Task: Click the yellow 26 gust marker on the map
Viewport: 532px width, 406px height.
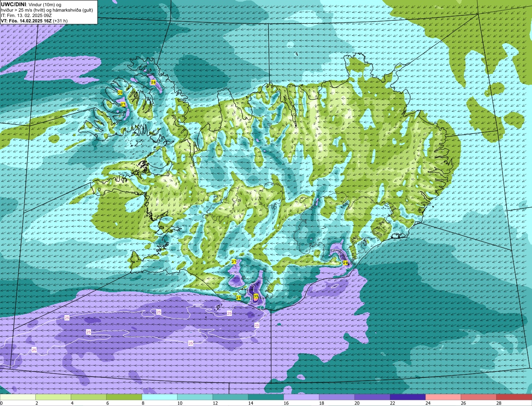Action: coord(153,82)
